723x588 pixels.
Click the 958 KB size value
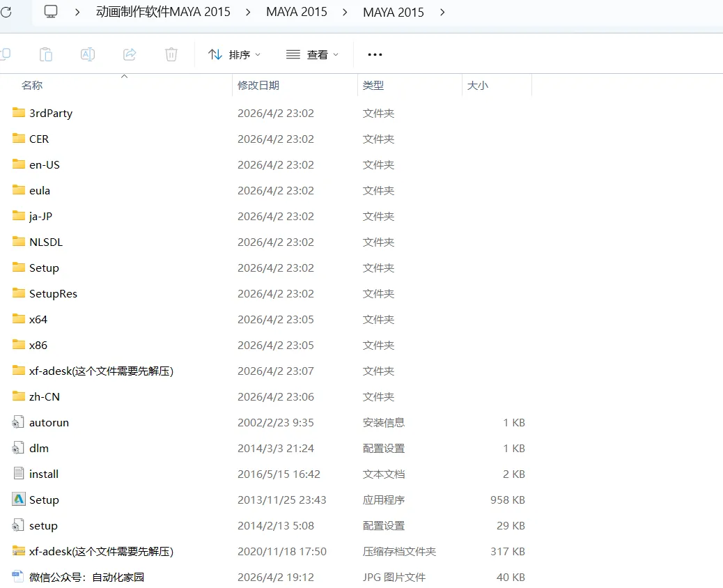tap(508, 500)
